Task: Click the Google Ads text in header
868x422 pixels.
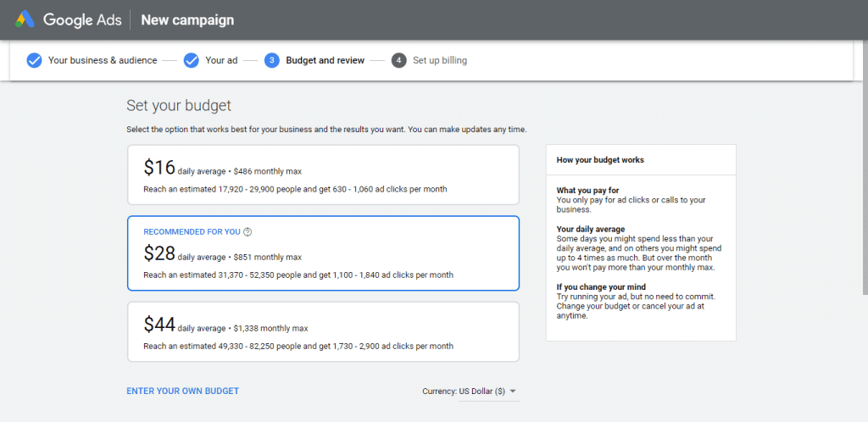Action: (81, 19)
